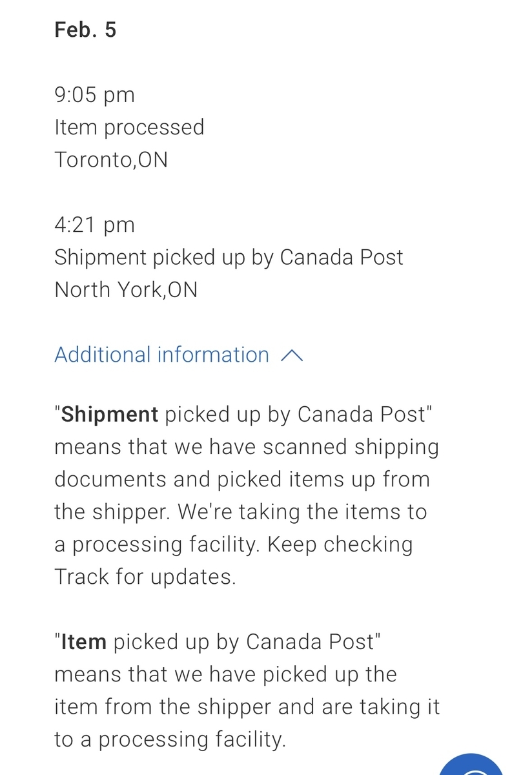Viewport: 532px width, 775px height.
Task: Click the bold Shipment word
Action: pyautogui.click(x=110, y=415)
